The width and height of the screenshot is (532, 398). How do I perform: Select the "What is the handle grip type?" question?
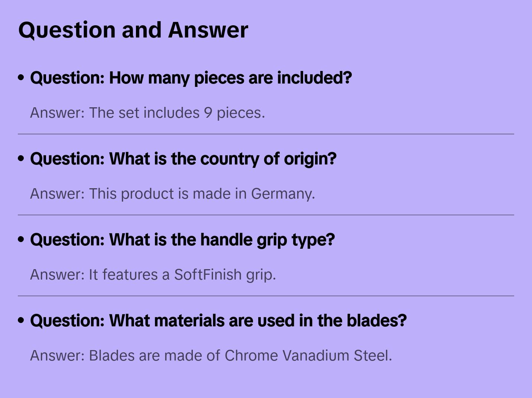tap(182, 240)
